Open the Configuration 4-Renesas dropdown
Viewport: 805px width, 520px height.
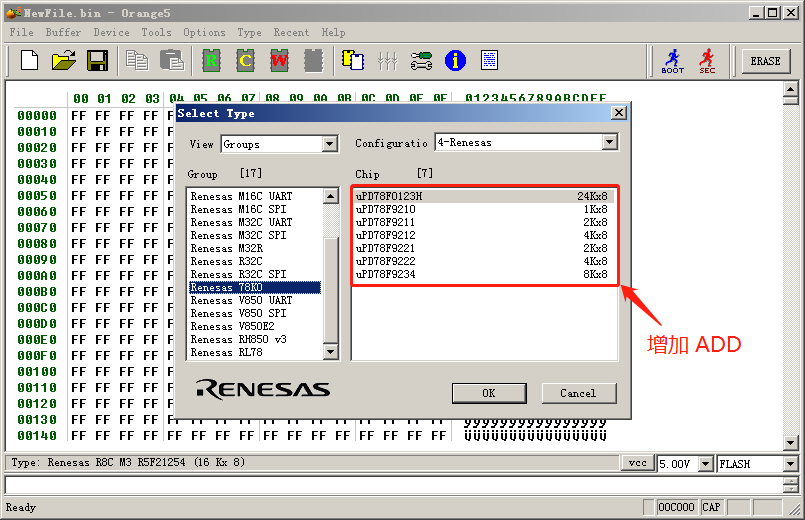click(609, 143)
